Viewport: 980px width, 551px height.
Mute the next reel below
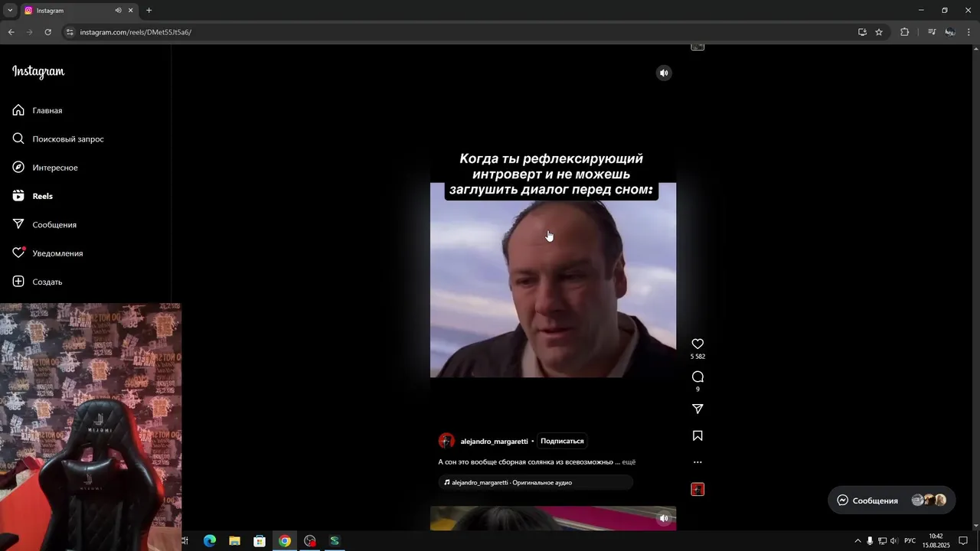click(664, 518)
